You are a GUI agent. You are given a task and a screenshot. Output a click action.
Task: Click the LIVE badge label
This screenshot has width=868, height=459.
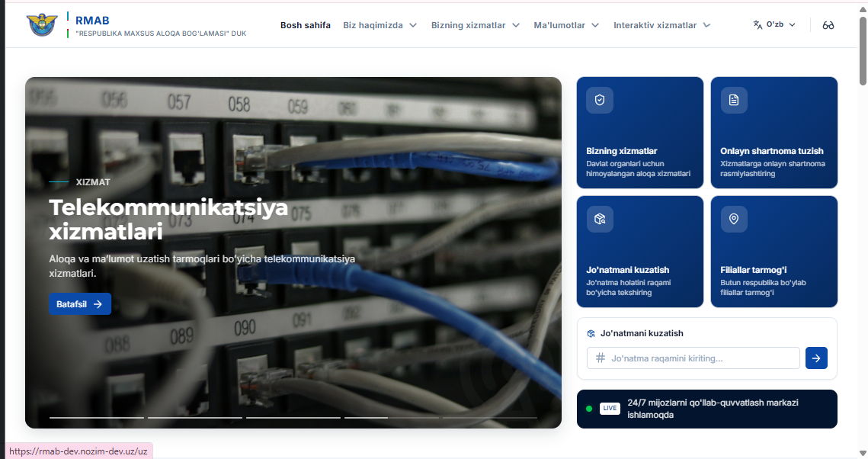(x=610, y=409)
